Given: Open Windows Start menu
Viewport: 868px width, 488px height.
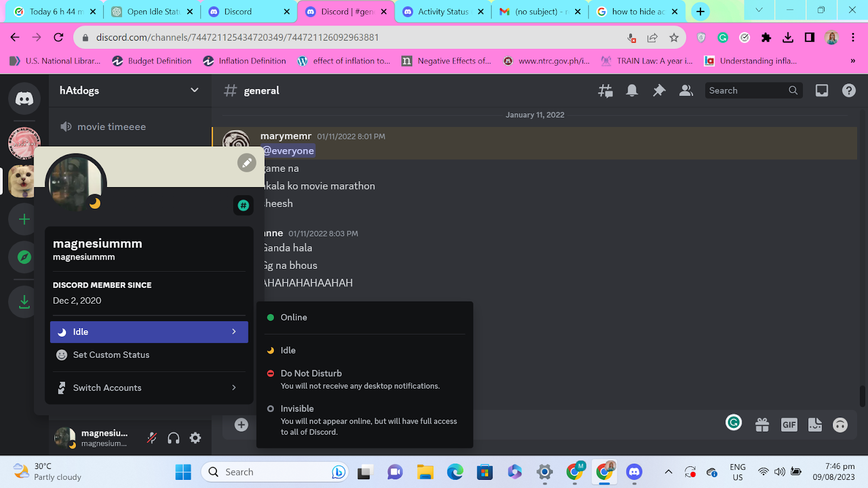Looking at the screenshot, I should tap(183, 472).
